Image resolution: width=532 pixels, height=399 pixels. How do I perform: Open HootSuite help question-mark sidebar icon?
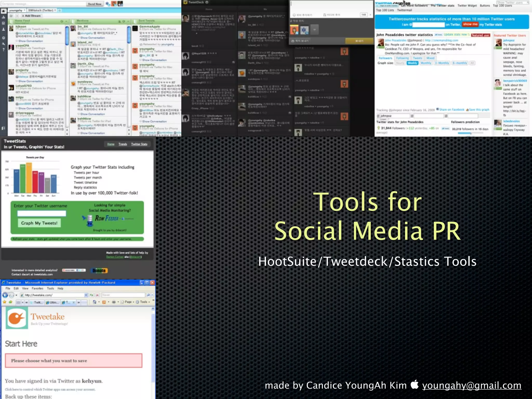click(4, 50)
